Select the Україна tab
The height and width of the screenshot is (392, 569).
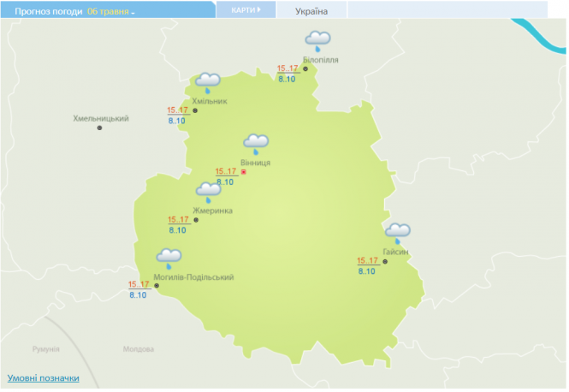[x=311, y=11]
